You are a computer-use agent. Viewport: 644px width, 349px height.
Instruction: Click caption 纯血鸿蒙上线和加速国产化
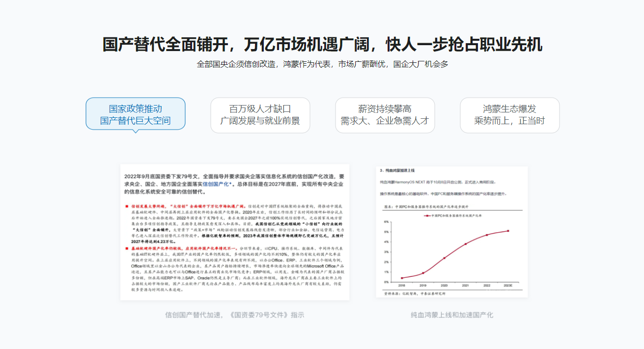[x=451, y=315]
